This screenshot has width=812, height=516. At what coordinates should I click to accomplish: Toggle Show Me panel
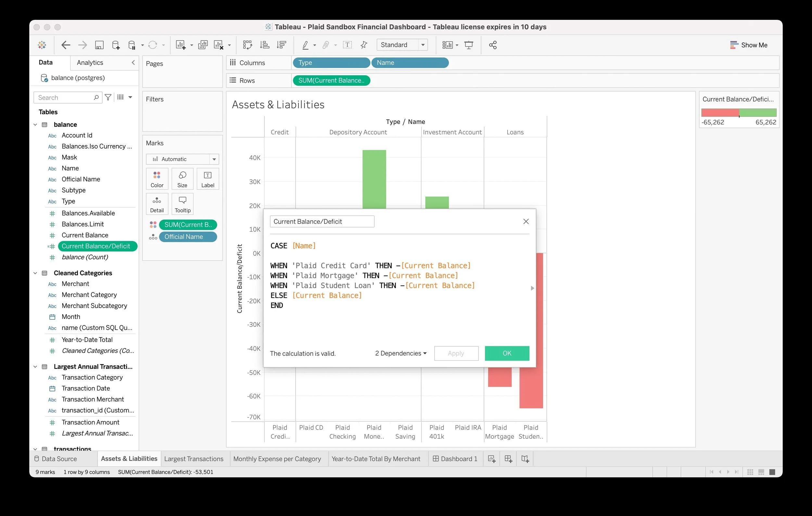(749, 45)
